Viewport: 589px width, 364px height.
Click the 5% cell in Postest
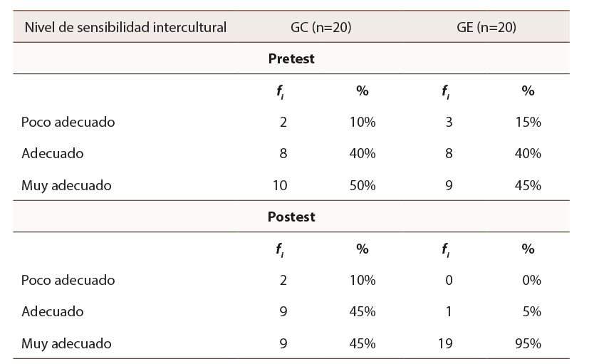tap(532, 311)
